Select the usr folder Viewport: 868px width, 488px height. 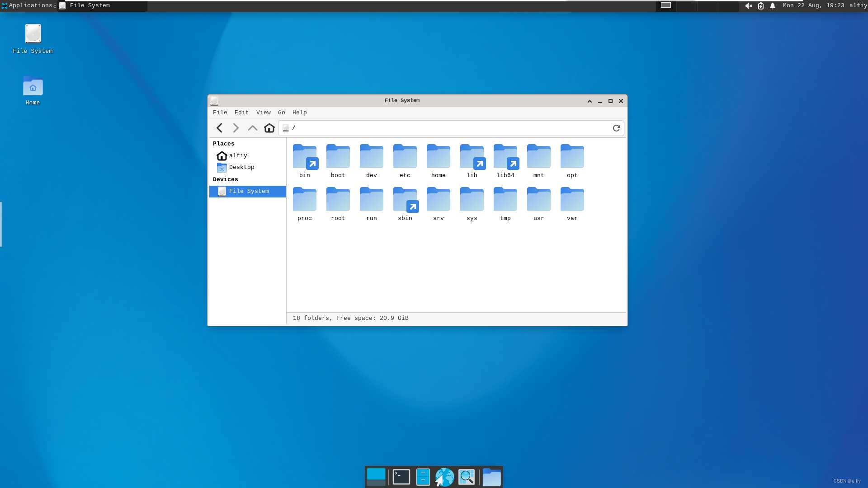pos(539,204)
